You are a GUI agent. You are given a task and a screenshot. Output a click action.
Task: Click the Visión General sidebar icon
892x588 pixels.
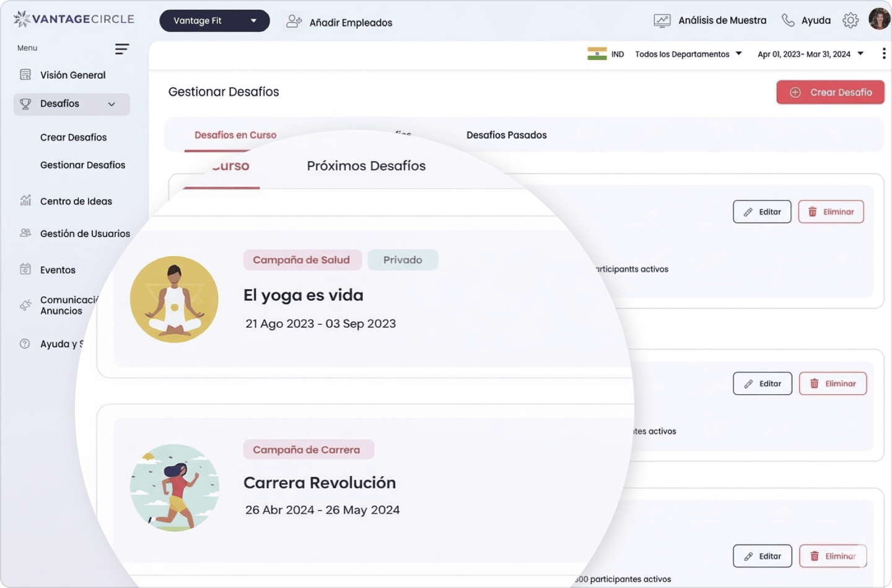point(25,75)
